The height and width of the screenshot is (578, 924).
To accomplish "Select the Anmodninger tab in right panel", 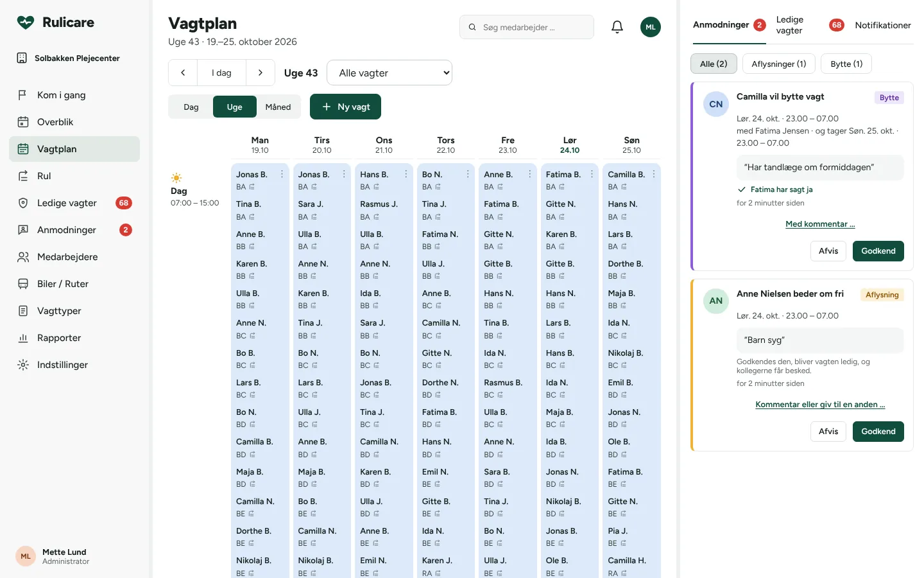I will [x=729, y=25].
